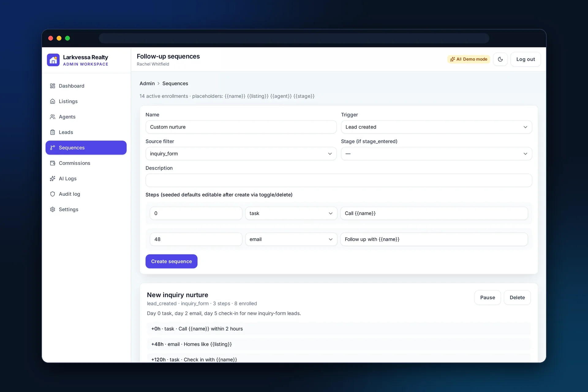588x392 pixels.
Task: Click step row '+0h · task · Call {{name}} within 2 hours'
Action: pos(339,329)
